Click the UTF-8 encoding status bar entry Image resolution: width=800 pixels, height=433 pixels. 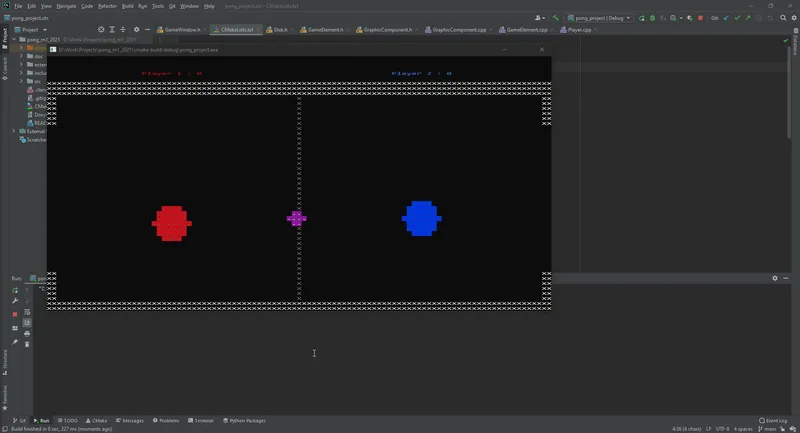click(722, 429)
